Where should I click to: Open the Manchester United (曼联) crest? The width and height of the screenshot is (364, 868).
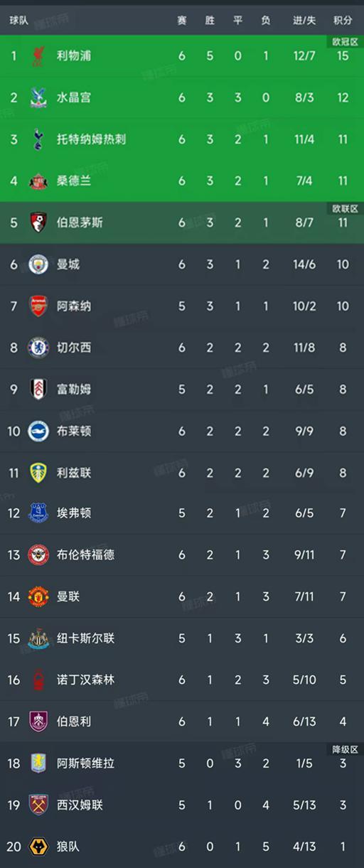tap(38, 597)
